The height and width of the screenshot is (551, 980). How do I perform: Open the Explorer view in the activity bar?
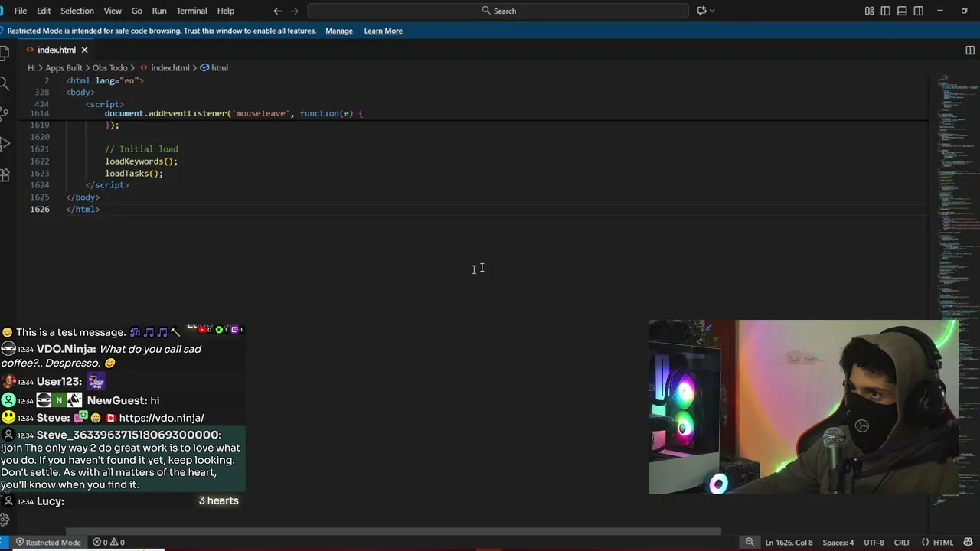(x=5, y=53)
